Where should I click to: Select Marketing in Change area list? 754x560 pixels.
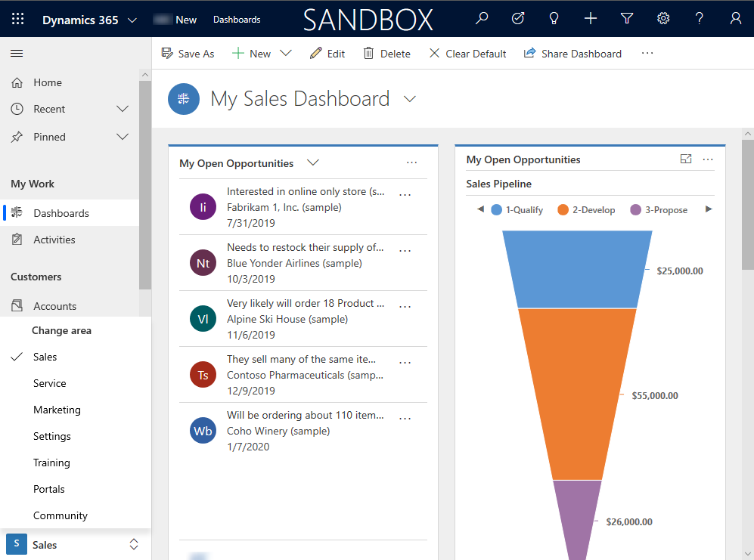(x=57, y=410)
